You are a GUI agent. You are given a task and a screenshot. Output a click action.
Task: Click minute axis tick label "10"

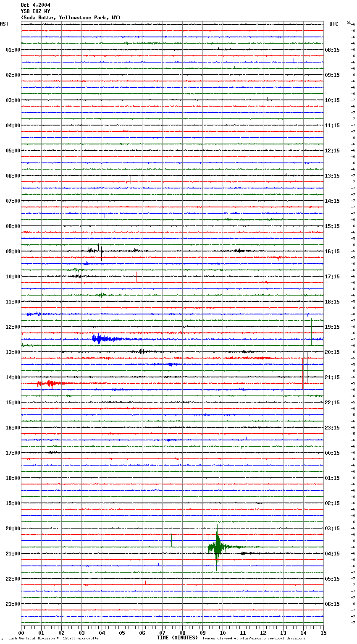pos(223,632)
